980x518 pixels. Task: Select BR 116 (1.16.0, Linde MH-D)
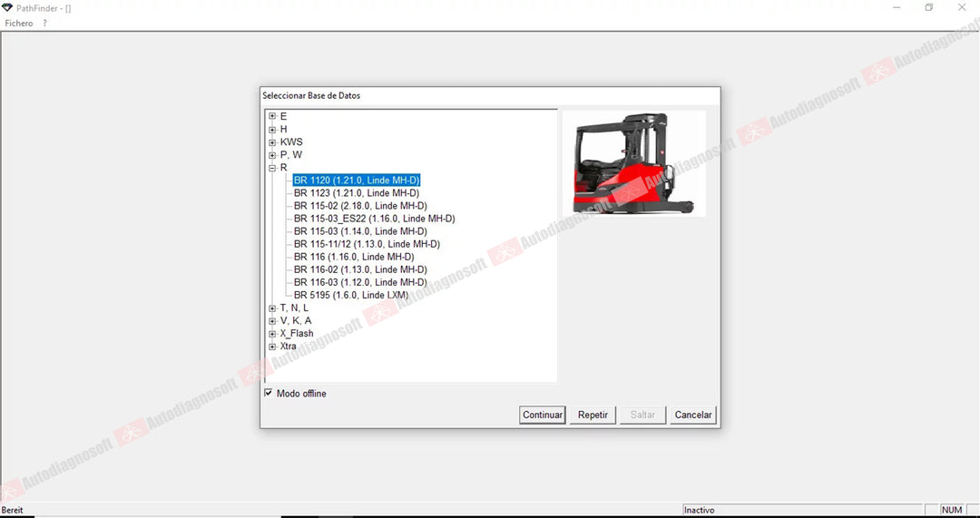(354, 257)
